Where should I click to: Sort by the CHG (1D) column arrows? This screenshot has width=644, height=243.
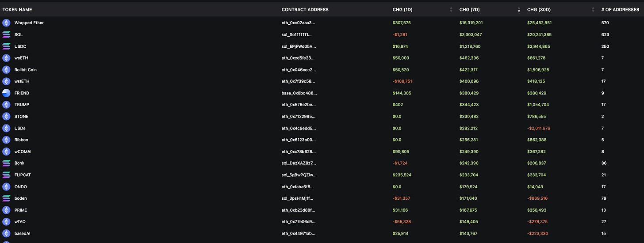click(x=451, y=10)
